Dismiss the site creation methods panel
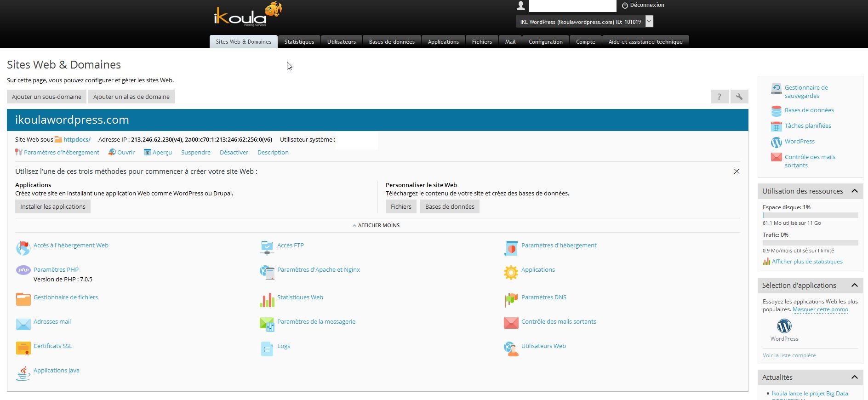868x400 pixels. (737, 171)
